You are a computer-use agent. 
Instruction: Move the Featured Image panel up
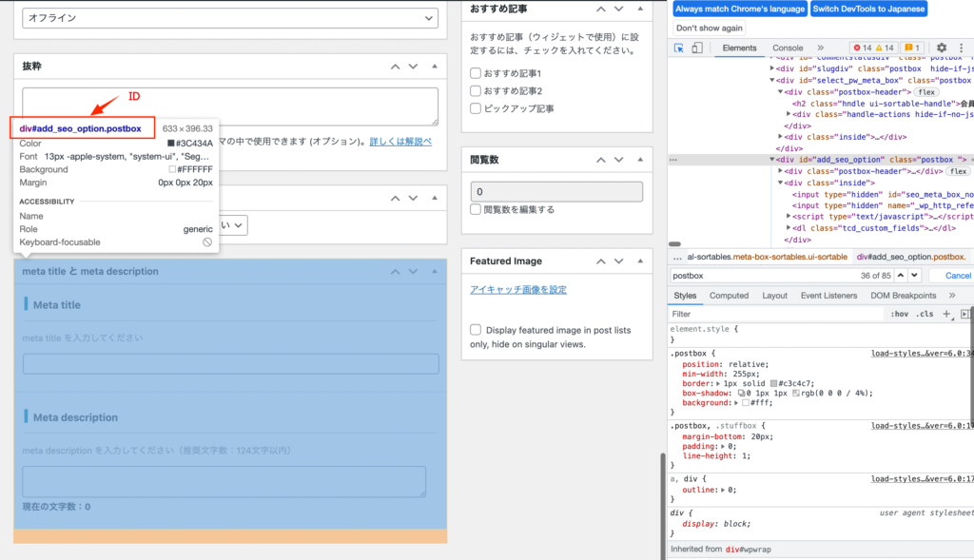click(x=601, y=261)
